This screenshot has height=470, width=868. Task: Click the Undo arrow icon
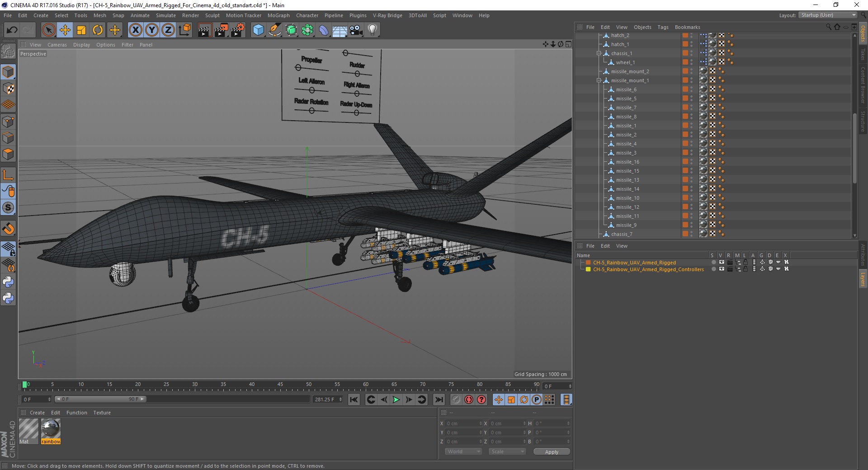click(x=12, y=30)
